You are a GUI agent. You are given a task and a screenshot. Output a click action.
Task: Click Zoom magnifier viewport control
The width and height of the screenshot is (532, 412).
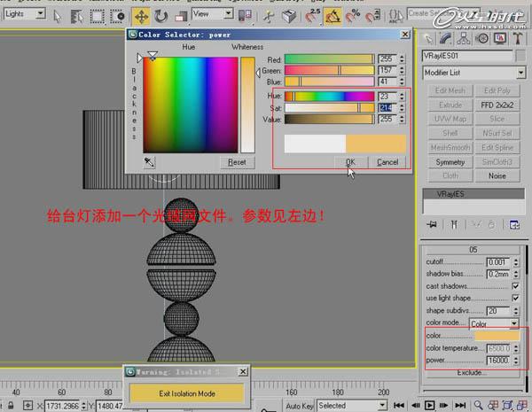coord(479,405)
